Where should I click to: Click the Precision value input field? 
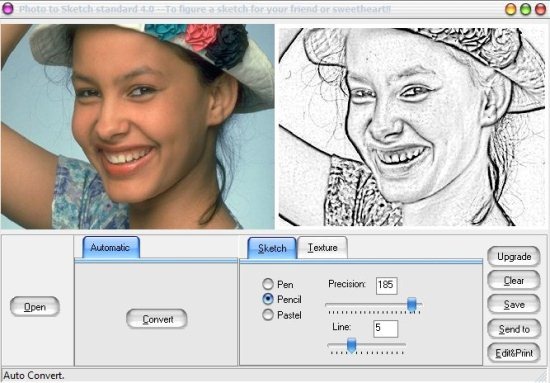387,285
